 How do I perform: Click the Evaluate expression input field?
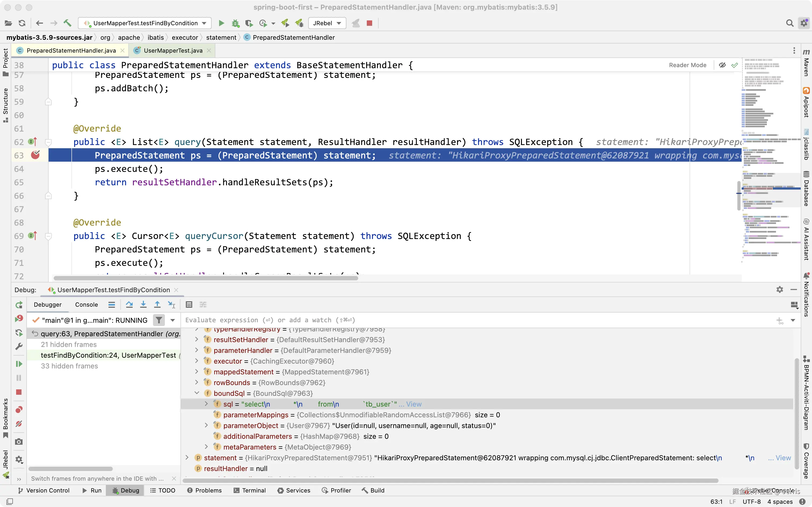click(469, 320)
